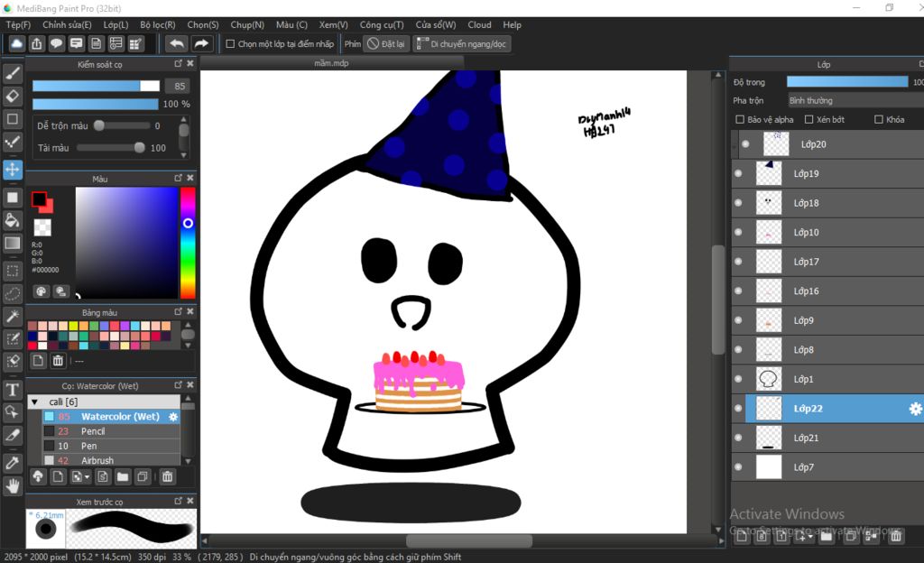Viewport: 924px width, 563px height.
Task: Click the color palette wheel icon
Action: click(41, 291)
